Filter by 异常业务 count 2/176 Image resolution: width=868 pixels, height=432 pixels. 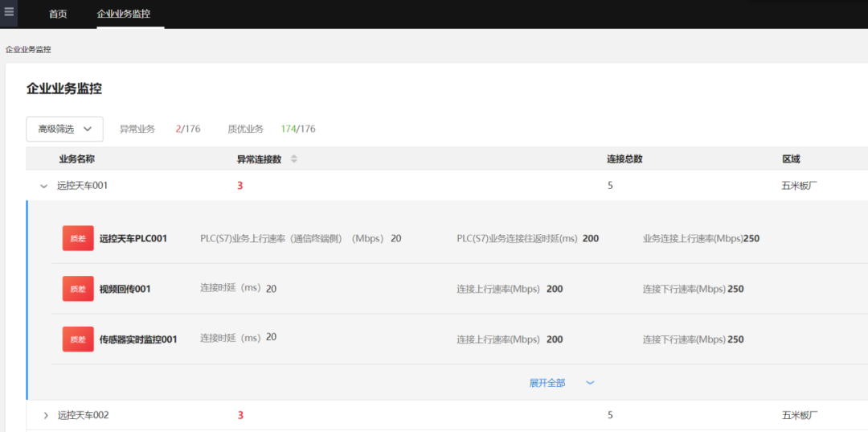[x=188, y=129]
